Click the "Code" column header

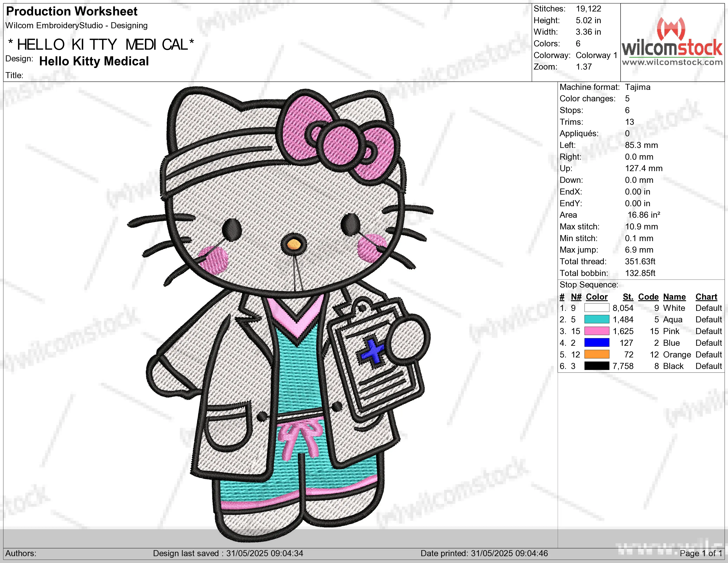tap(648, 297)
